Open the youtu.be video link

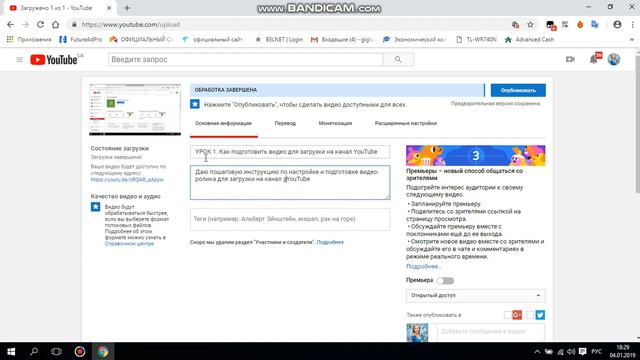point(127,180)
